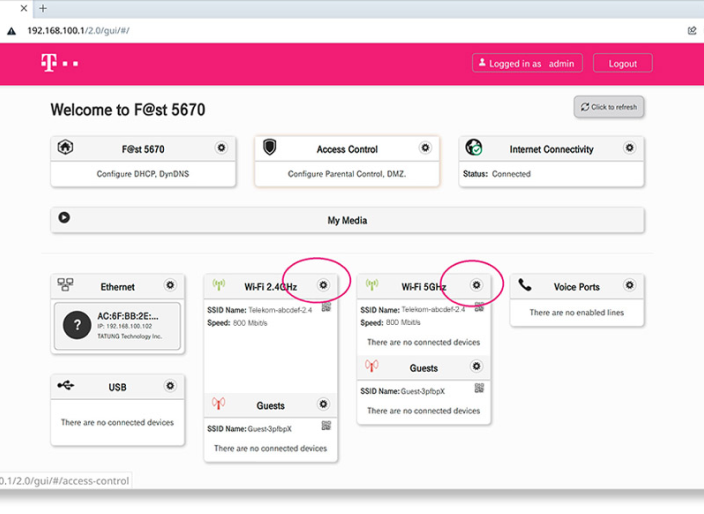Open Internet Connectivity settings gear

(x=629, y=148)
